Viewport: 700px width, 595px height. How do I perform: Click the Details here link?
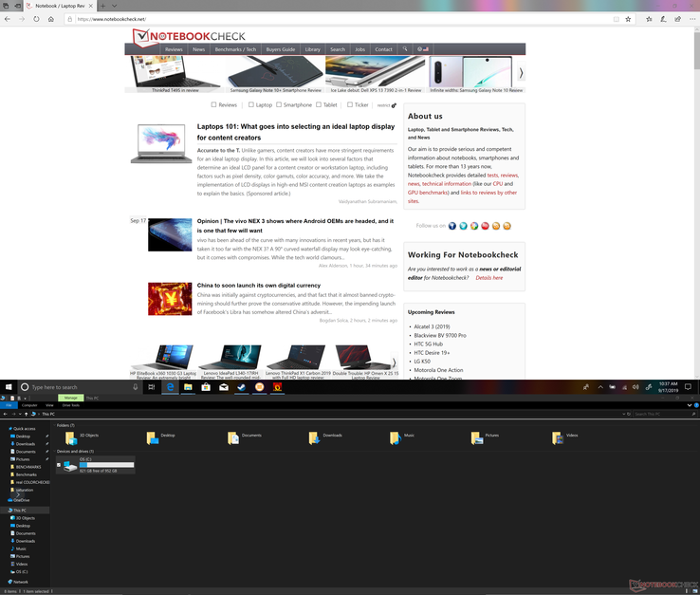tap(488, 278)
